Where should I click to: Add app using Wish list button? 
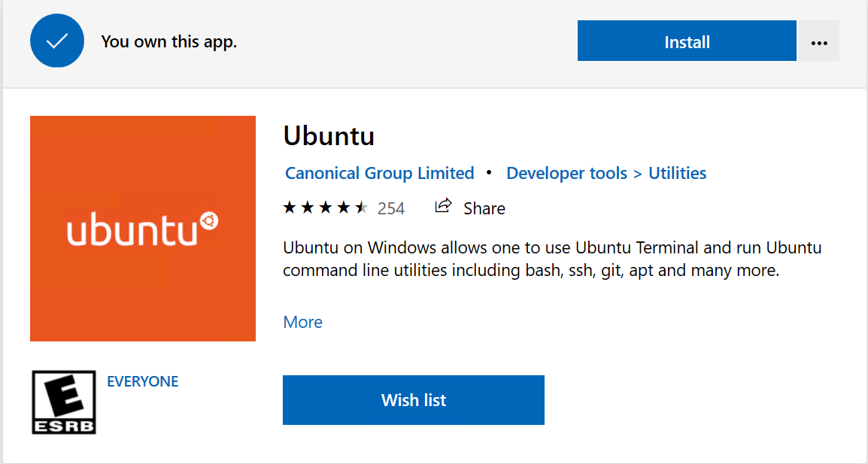click(x=414, y=400)
